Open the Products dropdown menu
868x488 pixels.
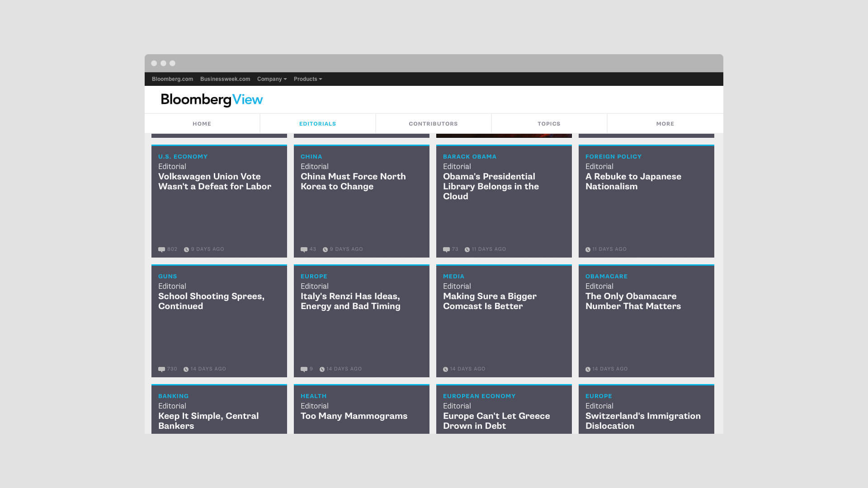pos(308,79)
